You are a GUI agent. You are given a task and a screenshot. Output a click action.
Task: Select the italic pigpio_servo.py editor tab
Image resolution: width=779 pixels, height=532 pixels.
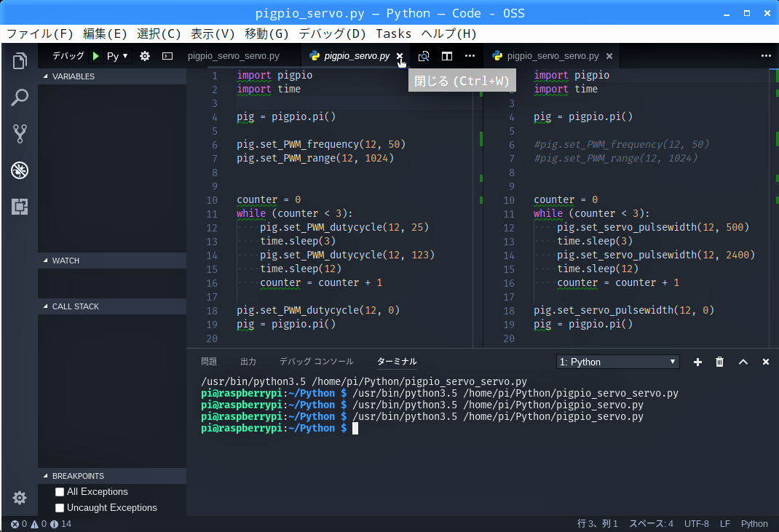pyautogui.click(x=357, y=56)
